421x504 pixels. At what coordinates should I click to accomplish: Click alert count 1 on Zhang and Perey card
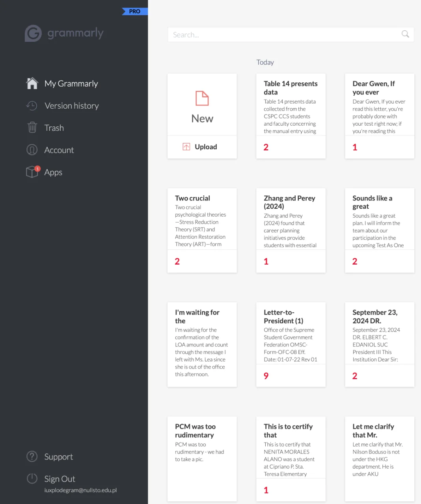coord(266,261)
